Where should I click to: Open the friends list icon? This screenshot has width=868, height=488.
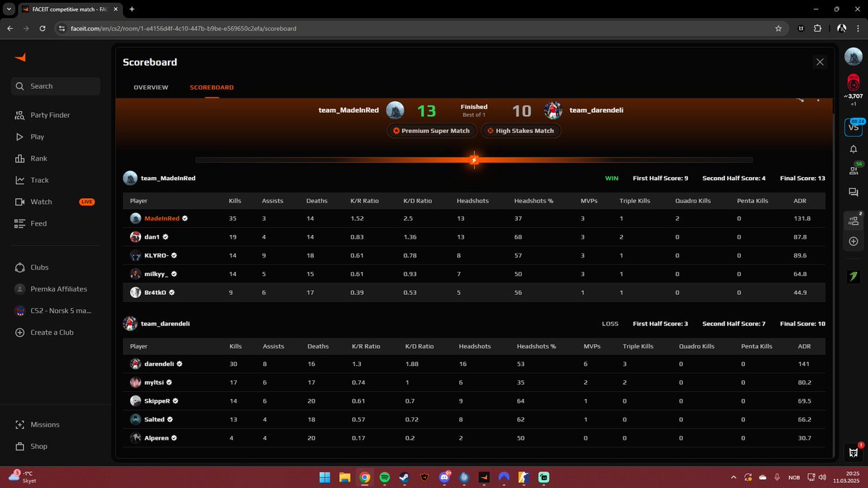click(x=854, y=171)
